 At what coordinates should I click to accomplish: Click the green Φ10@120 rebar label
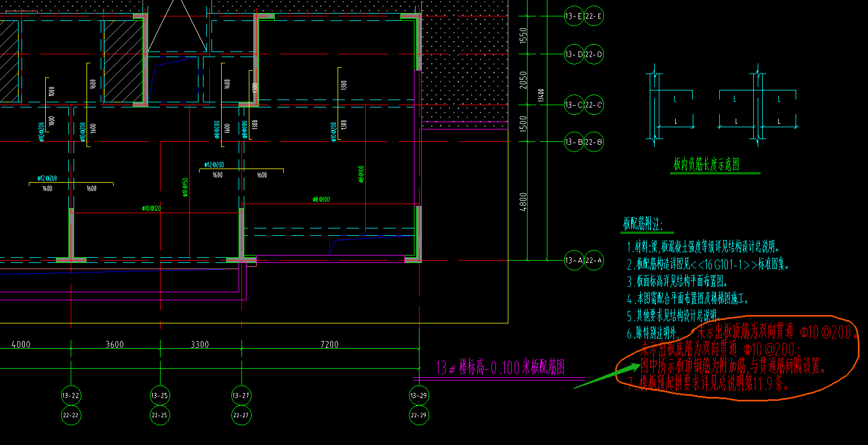pyautogui.click(x=151, y=209)
